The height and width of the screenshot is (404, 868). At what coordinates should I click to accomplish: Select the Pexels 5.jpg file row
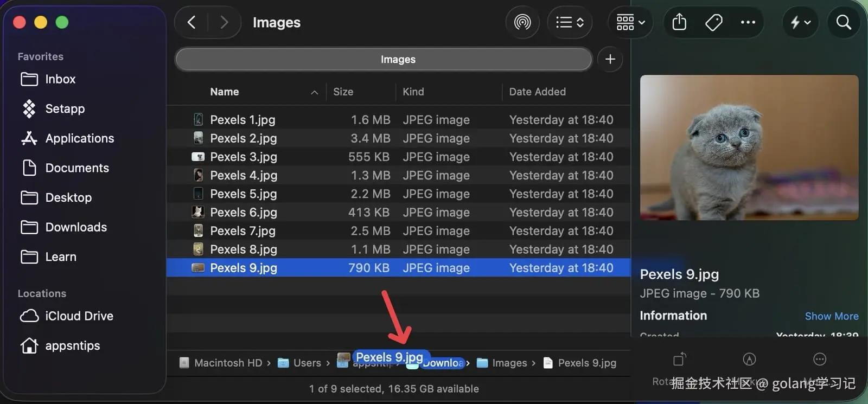pyautogui.click(x=244, y=194)
